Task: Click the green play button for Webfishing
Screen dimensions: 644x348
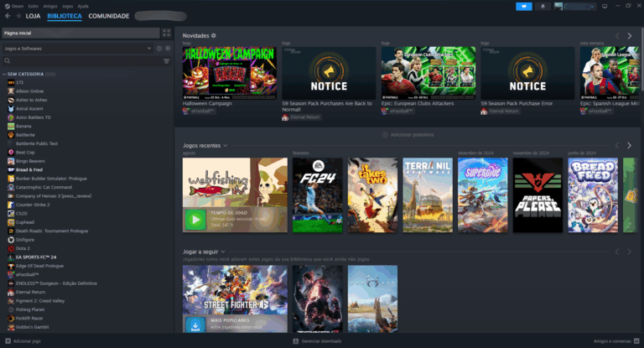Action: pos(195,220)
